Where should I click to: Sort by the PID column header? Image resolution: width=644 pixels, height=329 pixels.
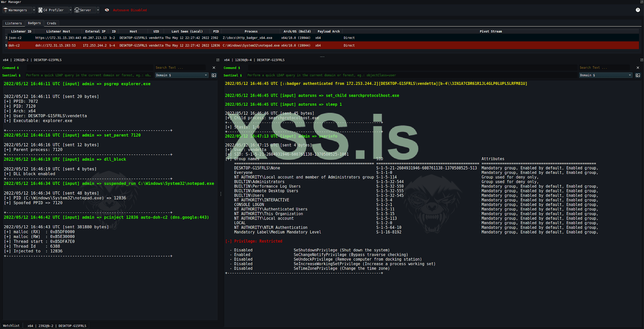coord(216,32)
